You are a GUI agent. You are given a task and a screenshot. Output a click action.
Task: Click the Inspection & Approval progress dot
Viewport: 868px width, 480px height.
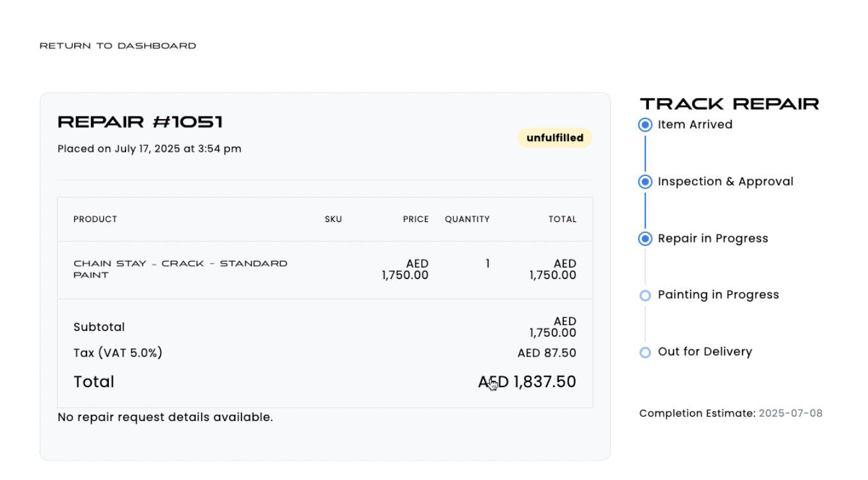coord(645,182)
